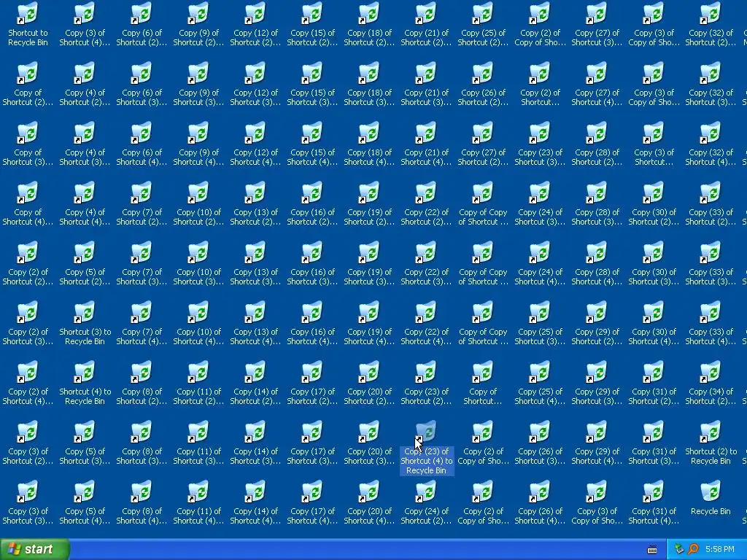This screenshot has width=747, height=560.
Task: Click the orange magnifier tray icon
Action: [693, 549]
